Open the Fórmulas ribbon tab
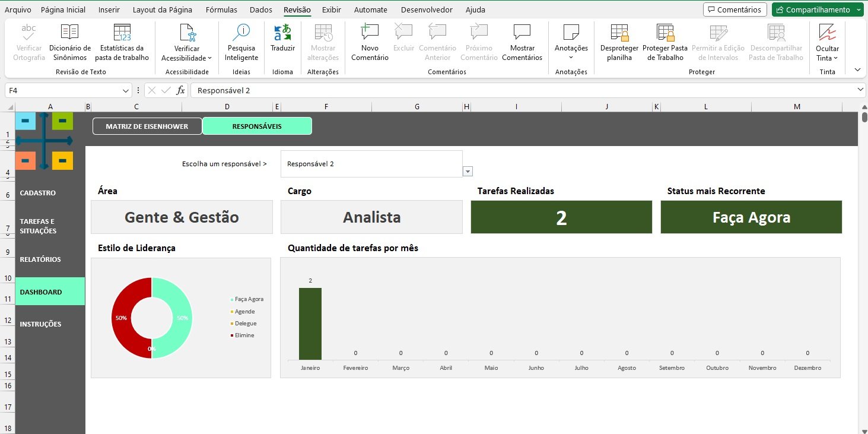Image resolution: width=868 pixels, height=434 pixels. coord(221,9)
